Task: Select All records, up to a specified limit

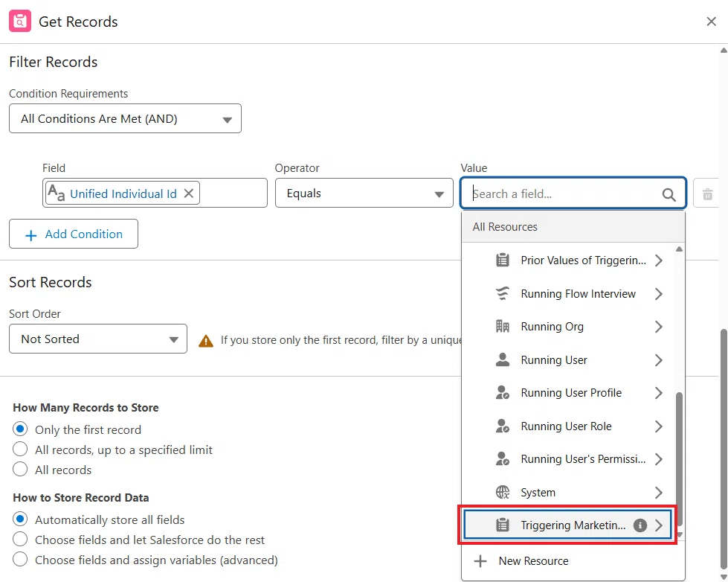Action: tap(20, 449)
